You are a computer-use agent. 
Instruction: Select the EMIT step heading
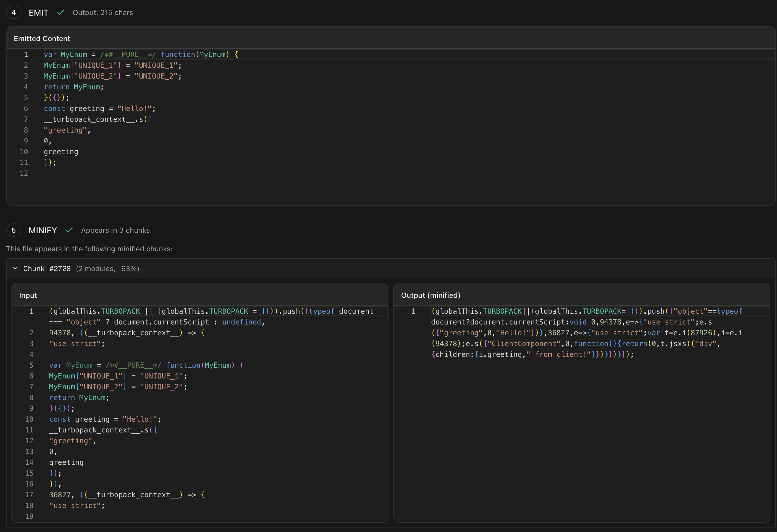click(x=38, y=13)
